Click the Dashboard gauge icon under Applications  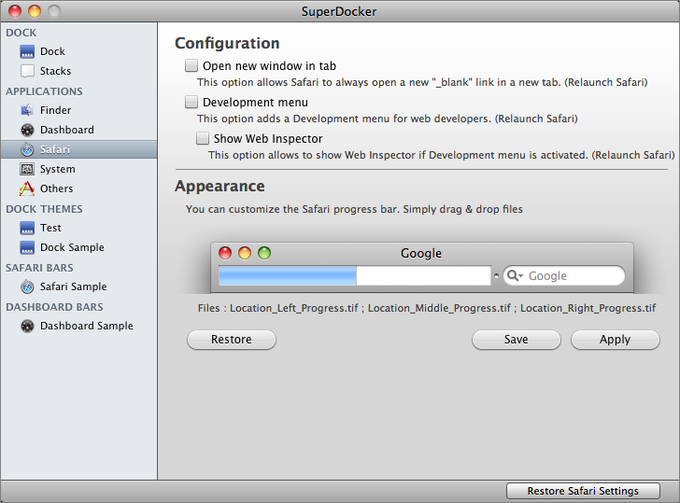click(27, 130)
